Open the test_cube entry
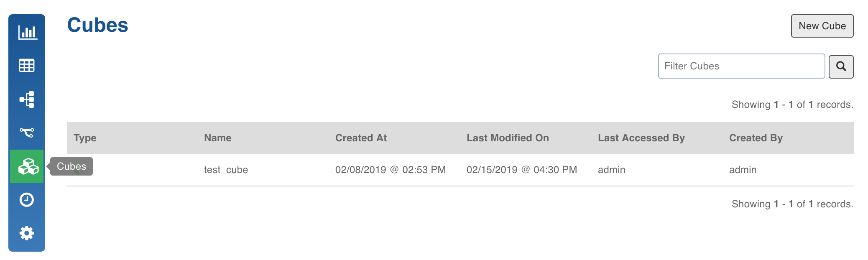This screenshot has height=260, width=868. point(226,170)
